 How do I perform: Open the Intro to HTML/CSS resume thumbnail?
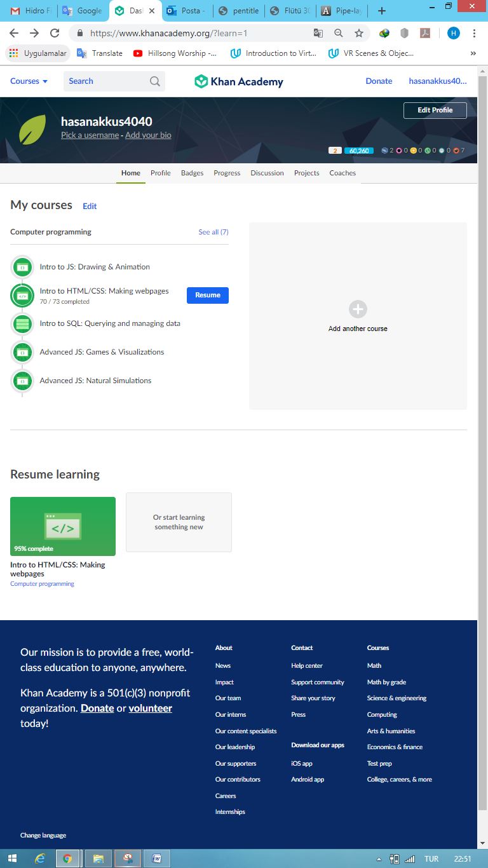[63, 526]
